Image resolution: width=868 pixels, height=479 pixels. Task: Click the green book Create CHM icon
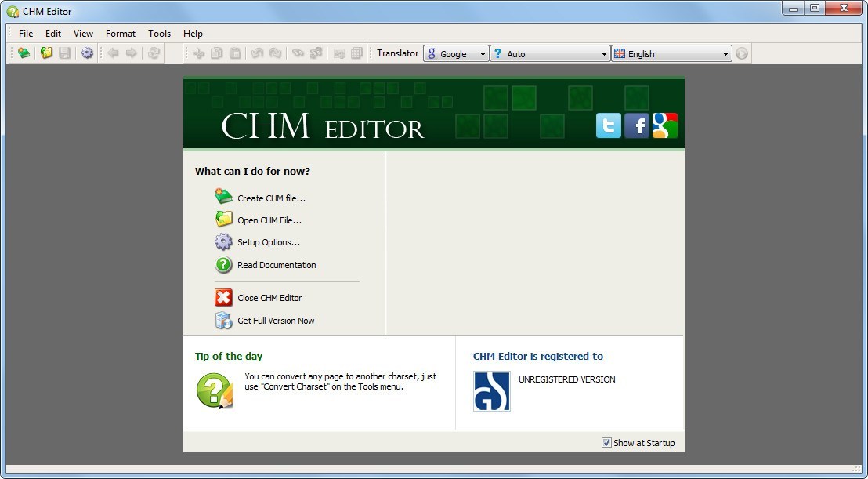pyautogui.click(x=223, y=197)
